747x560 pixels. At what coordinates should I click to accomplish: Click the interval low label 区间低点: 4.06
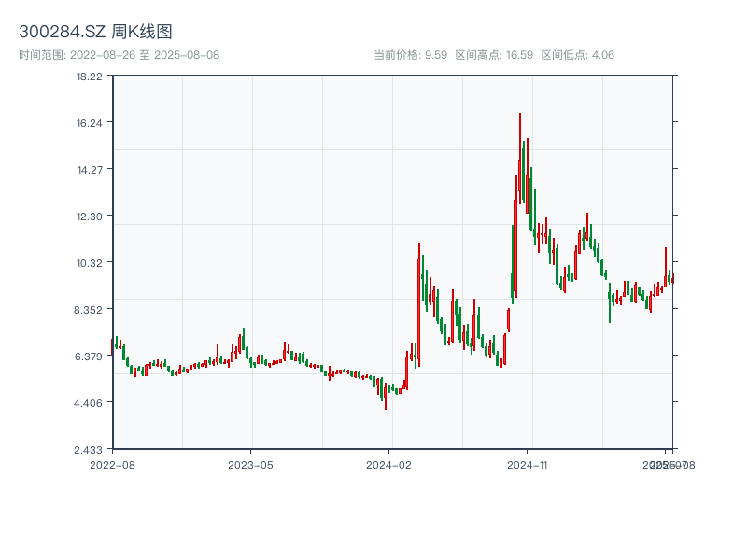tap(577, 55)
